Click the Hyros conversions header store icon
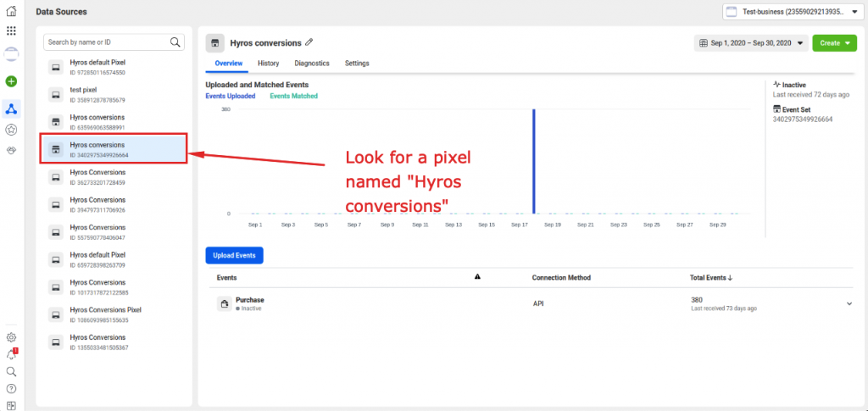The image size is (868, 411). (214, 43)
